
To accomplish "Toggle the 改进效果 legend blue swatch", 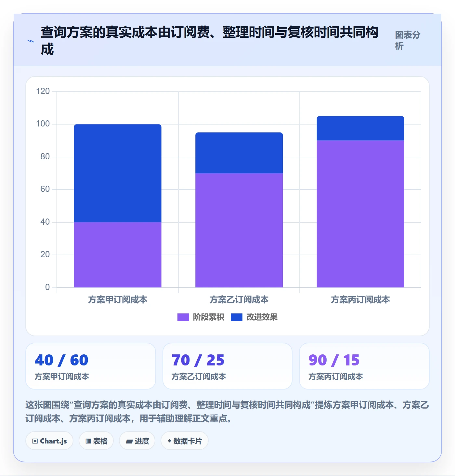I will (236, 317).
